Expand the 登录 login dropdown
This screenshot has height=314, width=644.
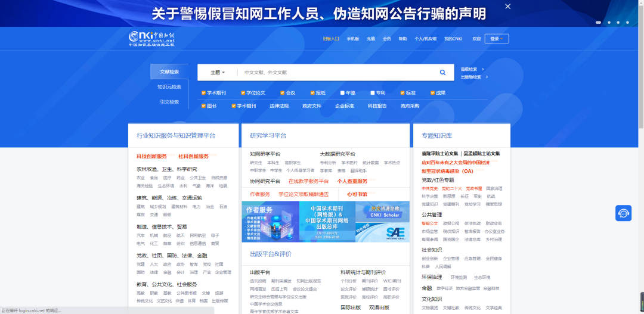pyautogui.click(x=497, y=39)
